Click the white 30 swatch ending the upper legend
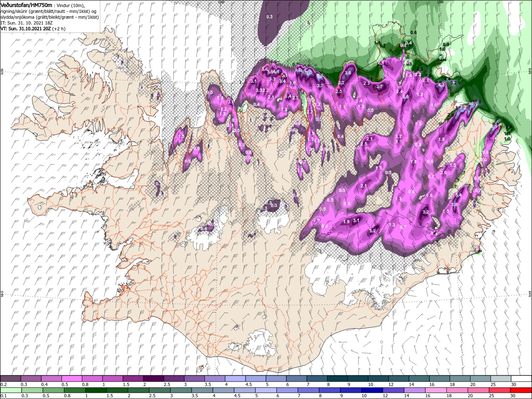532x399 pixels. 522,379
